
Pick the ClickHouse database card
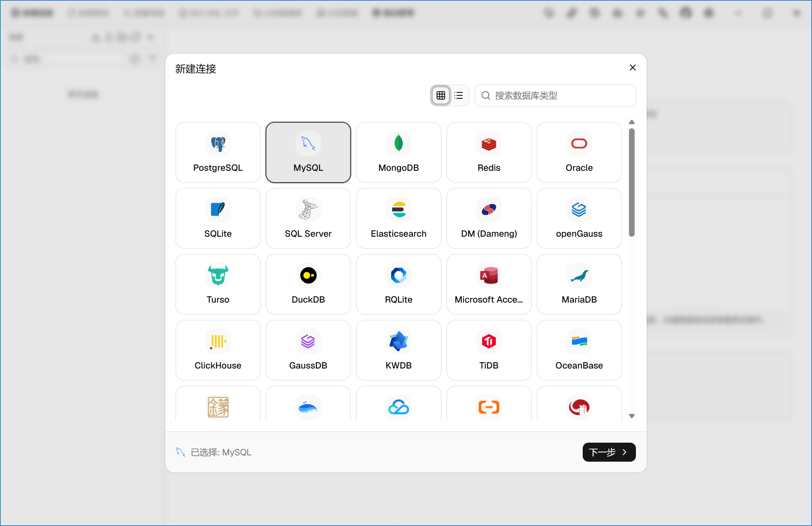218,350
